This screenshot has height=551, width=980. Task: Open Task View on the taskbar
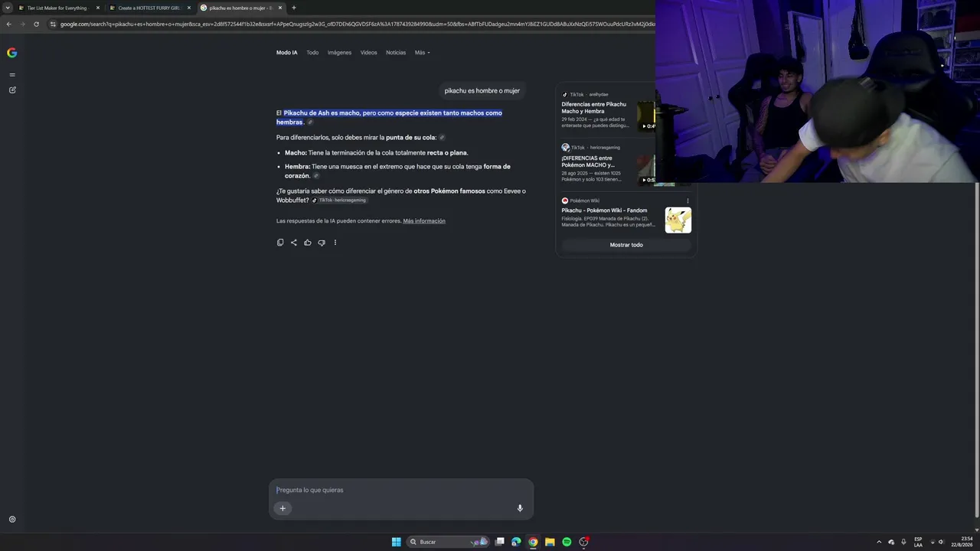point(500,542)
